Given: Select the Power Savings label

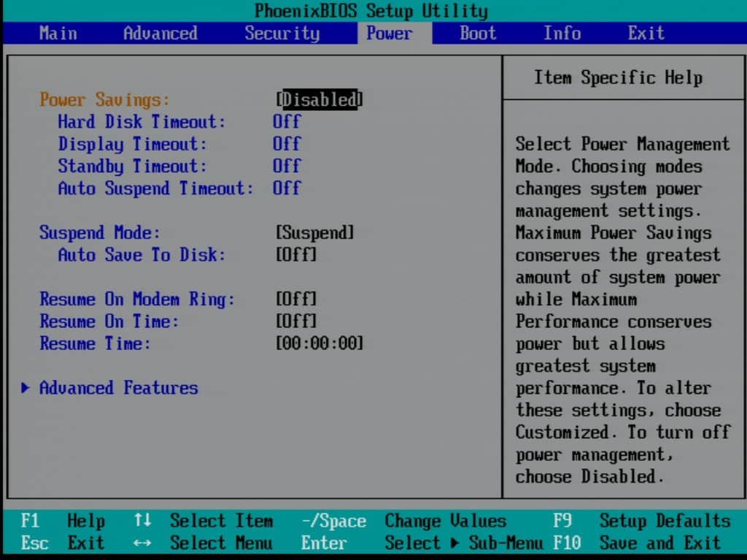Looking at the screenshot, I should coord(104,99).
